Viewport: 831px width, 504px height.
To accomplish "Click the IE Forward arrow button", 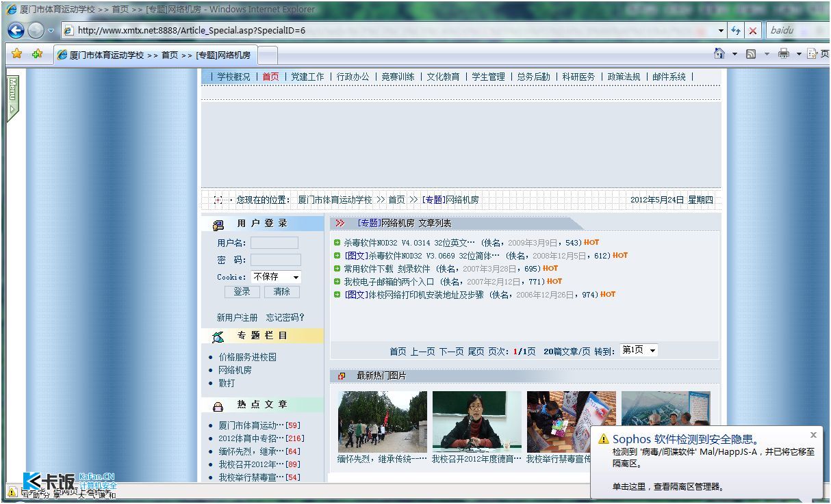I will coord(36,30).
